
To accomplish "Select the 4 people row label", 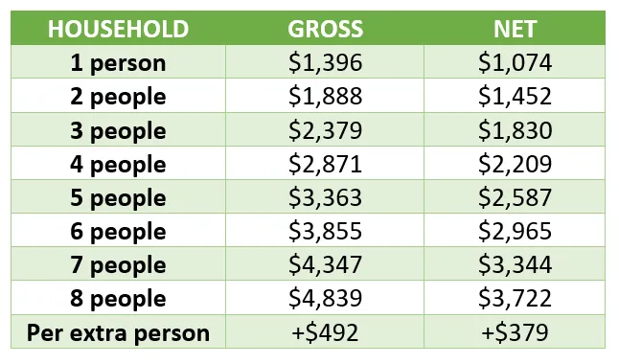I will tap(118, 164).
